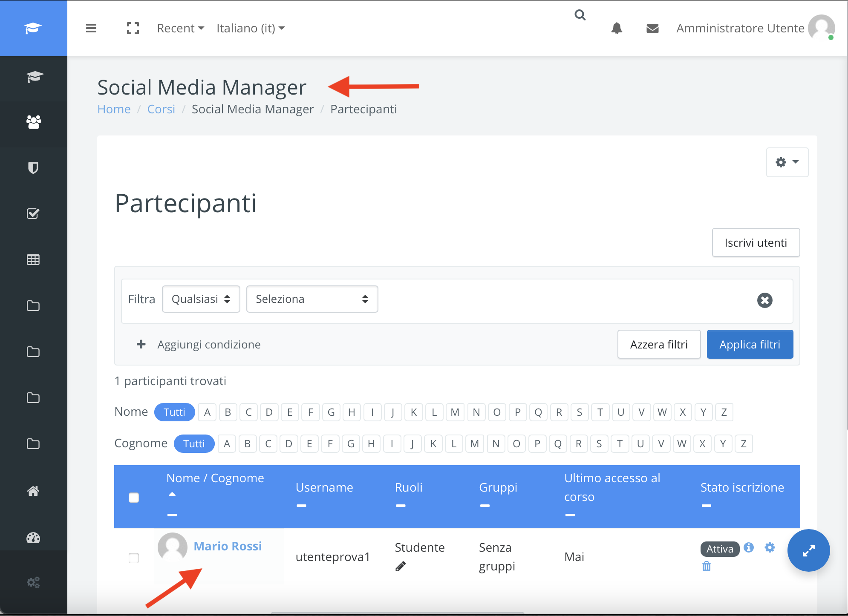Toggle fullscreen with the brackets icon
The image size is (848, 616).
pos(133,28)
